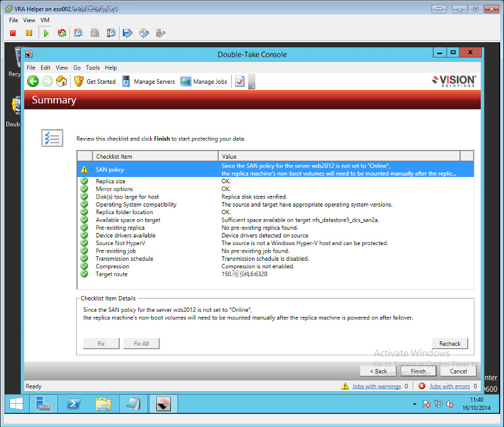The width and height of the screenshot is (504, 427).
Task: Select the 'Disk(s) too large for host' row
Action: [275, 196]
